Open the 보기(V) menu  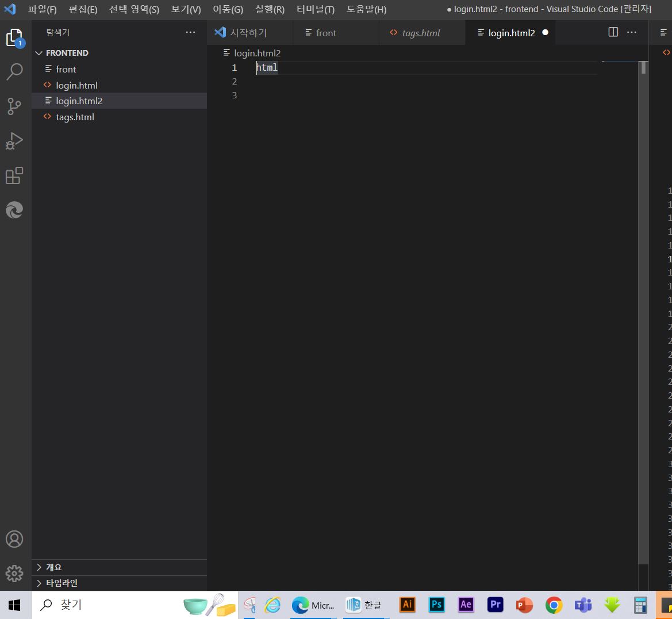(x=186, y=9)
